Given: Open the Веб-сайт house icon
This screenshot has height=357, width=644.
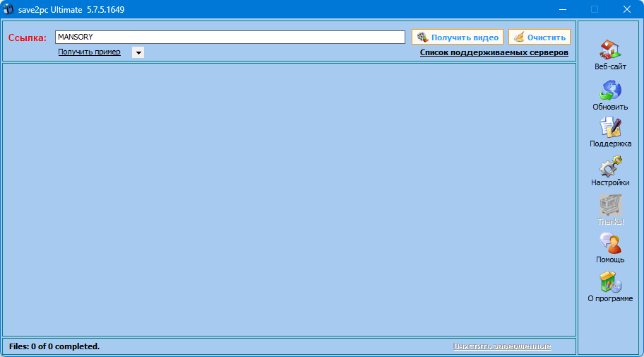Looking at the screenshot, I should pos(610,49).
